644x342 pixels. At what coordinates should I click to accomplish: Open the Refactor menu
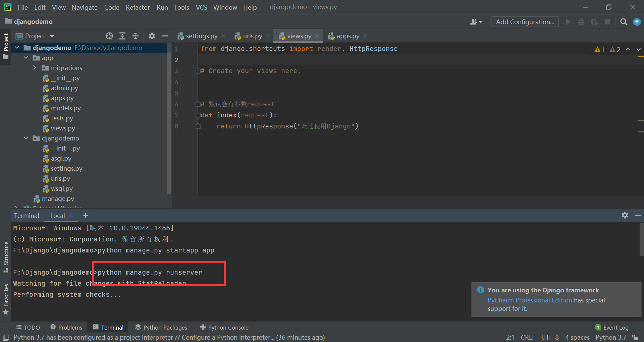(138, 7)
